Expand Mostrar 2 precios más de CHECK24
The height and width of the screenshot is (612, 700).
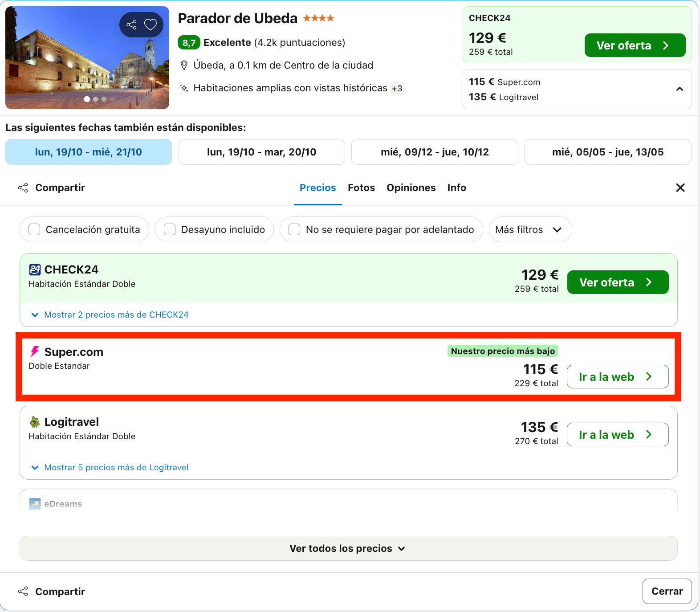[x=110, y=314]
